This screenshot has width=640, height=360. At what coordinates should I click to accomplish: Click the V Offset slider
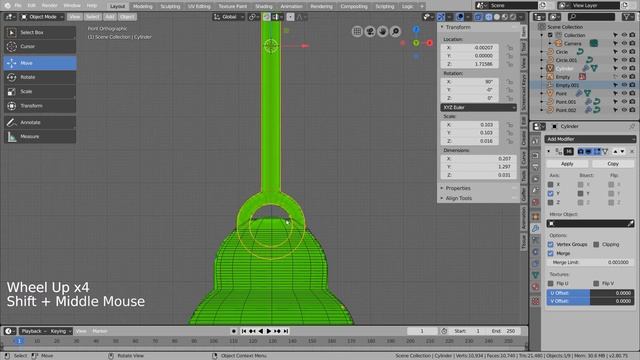pyautogui.click(x=590, y=301)
